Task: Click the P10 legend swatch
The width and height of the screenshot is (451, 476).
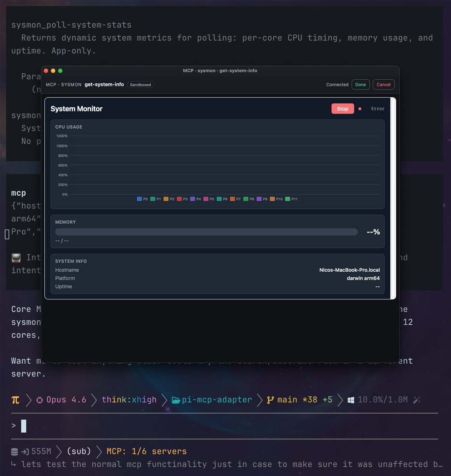Action: [273, 199]
